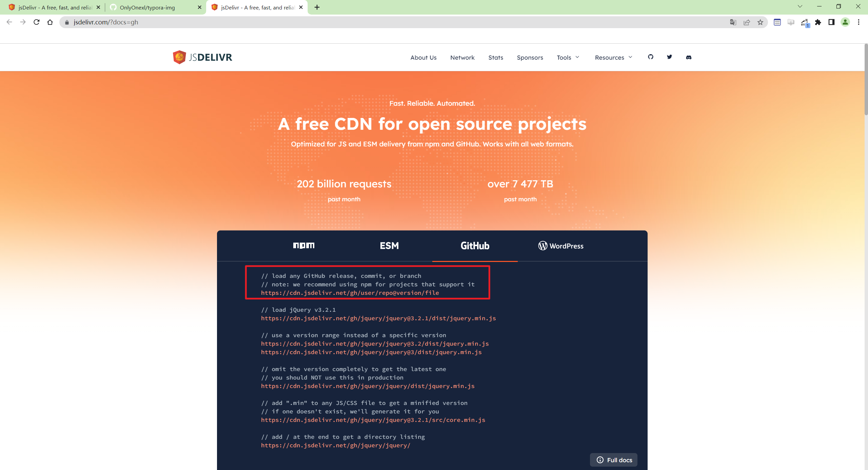Click the translate page icon

tap(733, 22)
